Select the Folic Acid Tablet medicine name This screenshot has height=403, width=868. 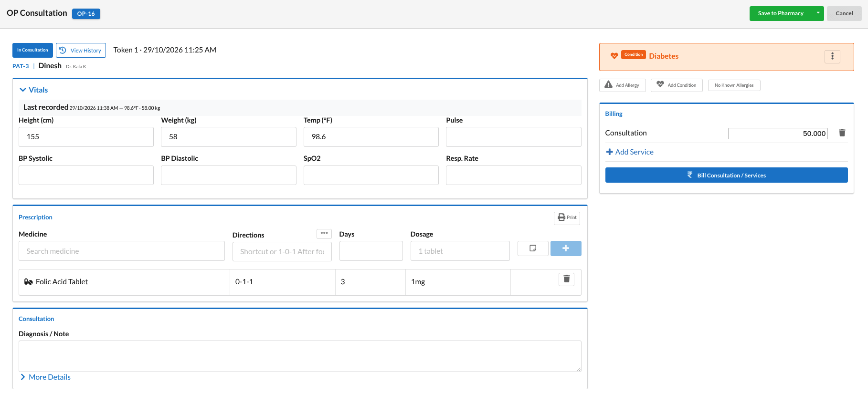(62, 282)
